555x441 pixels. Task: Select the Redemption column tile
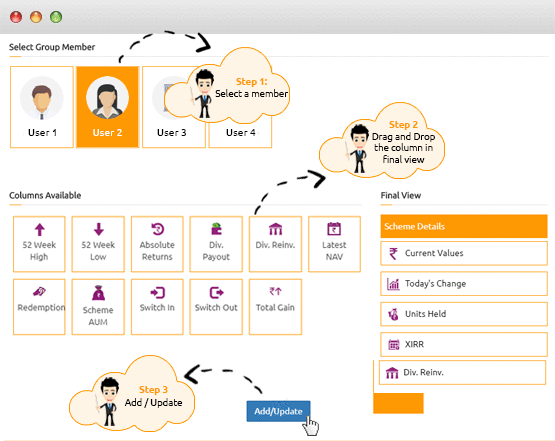[39, 307]
